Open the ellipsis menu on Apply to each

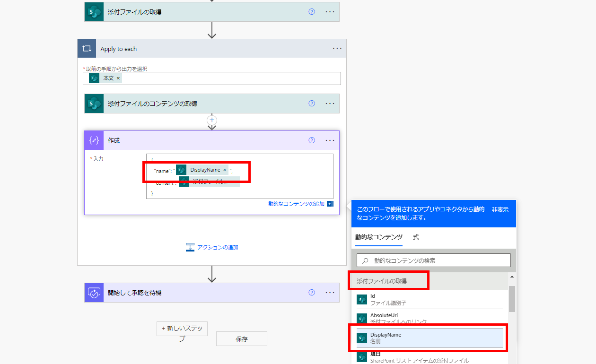point(337,48)
